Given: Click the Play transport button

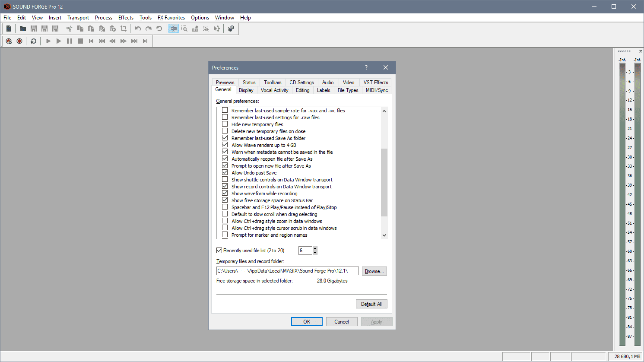Looking at the screenshot, I should [59, 41].
